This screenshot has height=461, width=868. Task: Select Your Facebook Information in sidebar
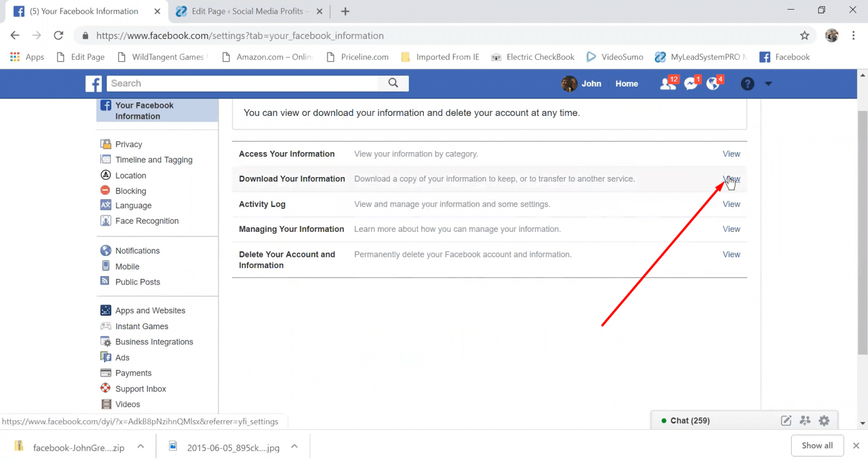coord(157,110)
